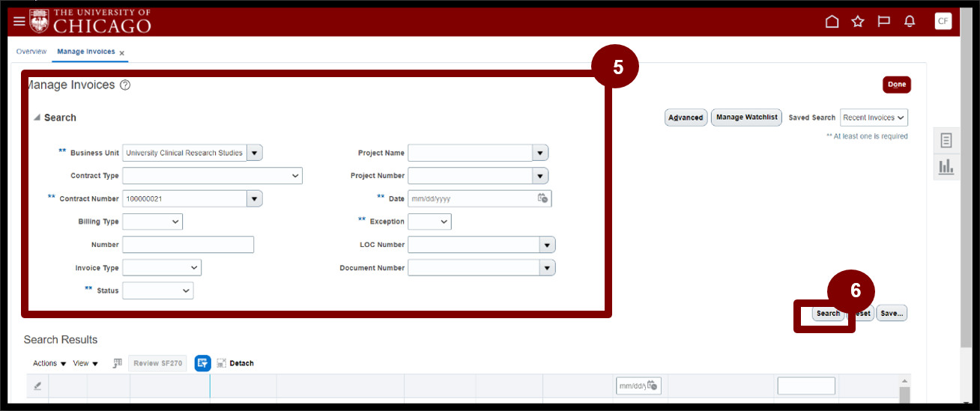This screenshot has width=980, height=411.
Task: Open the Saved Search dropdown
Action: [874, 118]
